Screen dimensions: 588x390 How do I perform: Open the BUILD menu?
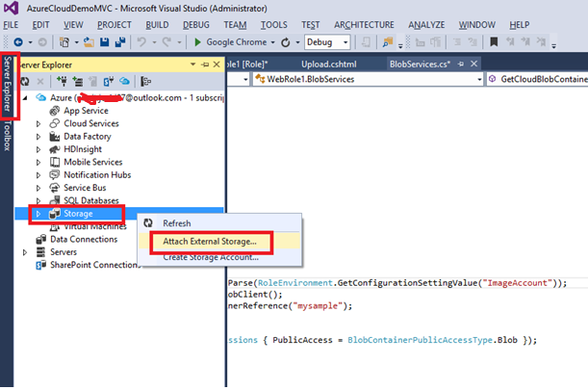(x=157, y=25)
